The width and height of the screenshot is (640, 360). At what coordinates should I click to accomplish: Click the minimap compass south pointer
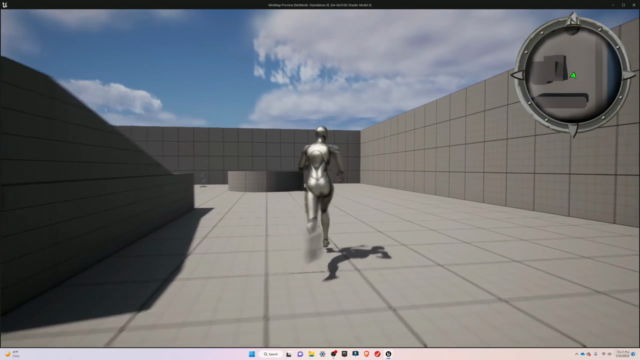(573, 131)
